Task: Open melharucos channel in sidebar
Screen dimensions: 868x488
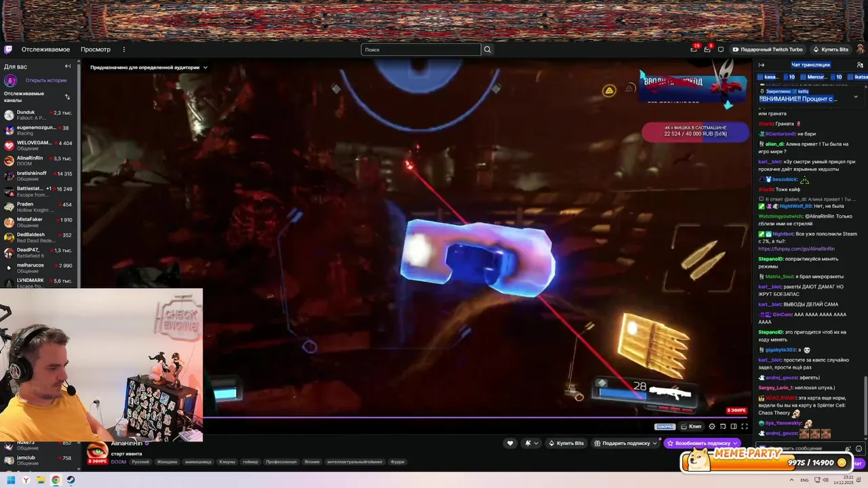Action: click(x=39, y=268)
